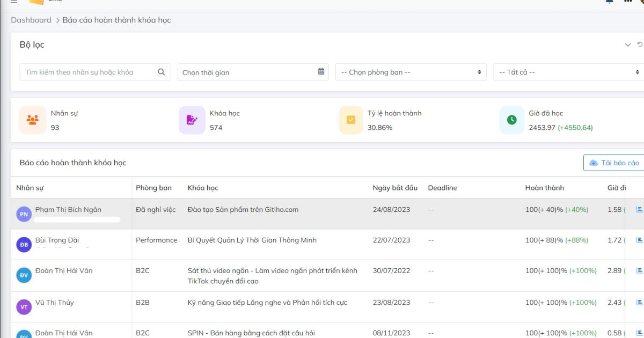Click the Khóa học purple icon
This screenshot has height=338, width=644.
click(192, 120)
